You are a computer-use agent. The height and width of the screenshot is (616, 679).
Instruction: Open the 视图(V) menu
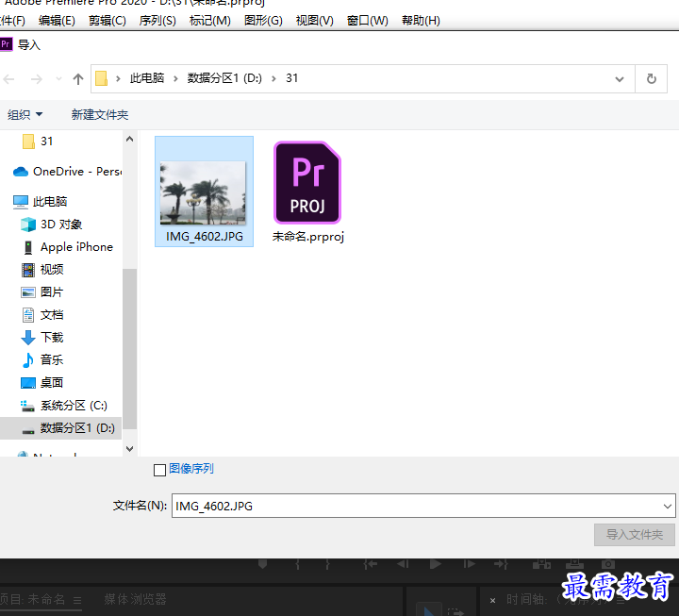pos(314,21)
